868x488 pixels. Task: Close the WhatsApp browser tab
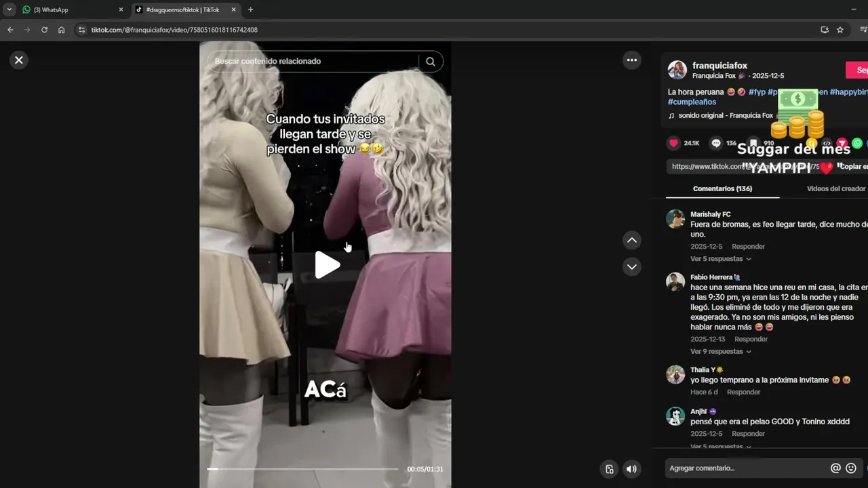pyautogui.click(x=121, y=9)
